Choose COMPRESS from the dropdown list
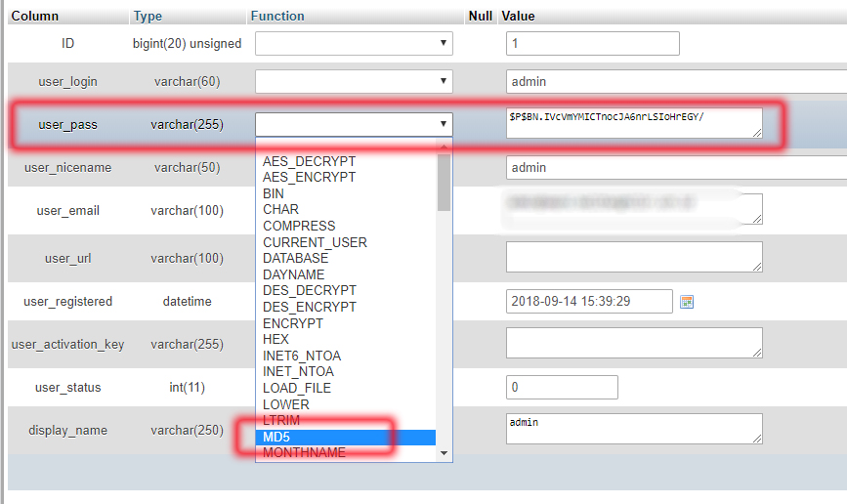 [x=299, y=226]
